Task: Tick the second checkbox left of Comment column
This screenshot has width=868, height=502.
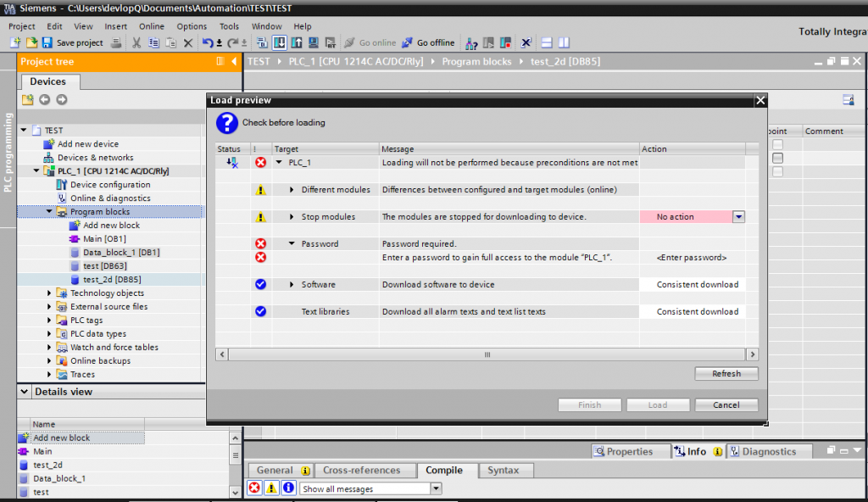Action: [778, 158]
